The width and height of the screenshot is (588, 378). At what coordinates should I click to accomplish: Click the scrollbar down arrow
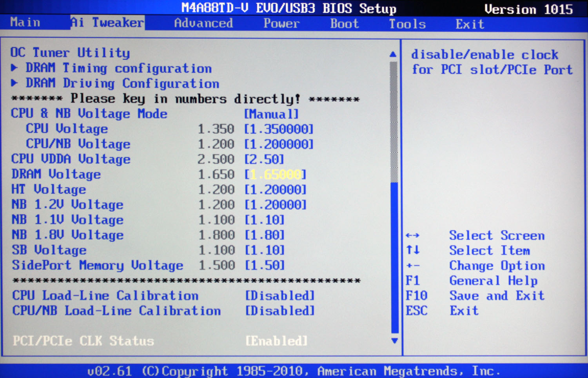[x=395, y=341]
